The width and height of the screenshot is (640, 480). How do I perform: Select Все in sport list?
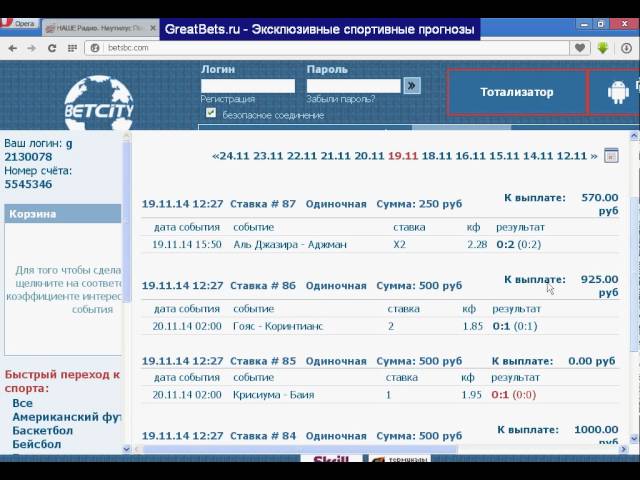click(22, 403)
